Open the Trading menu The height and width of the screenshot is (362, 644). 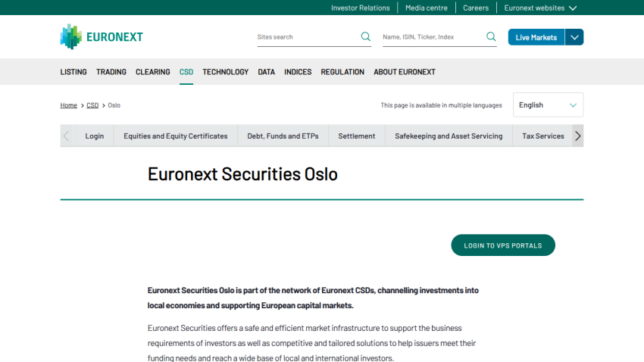tap(111, 72)
